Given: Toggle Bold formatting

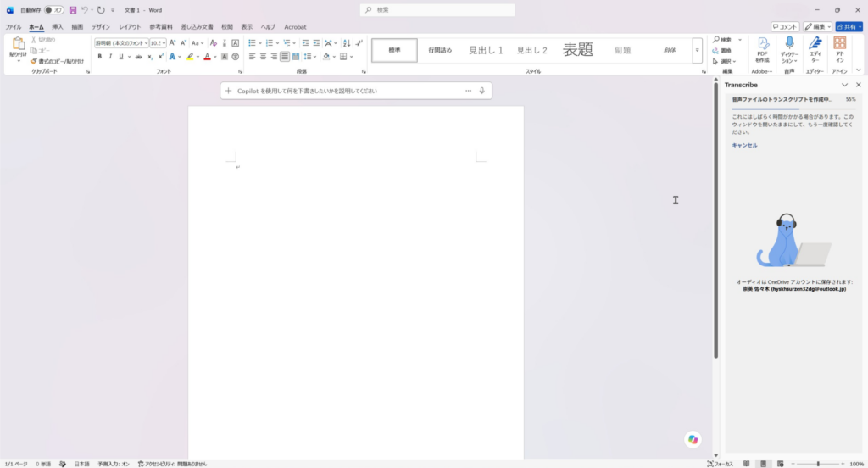Looking at the screenshot, I should tap(100, 57).
